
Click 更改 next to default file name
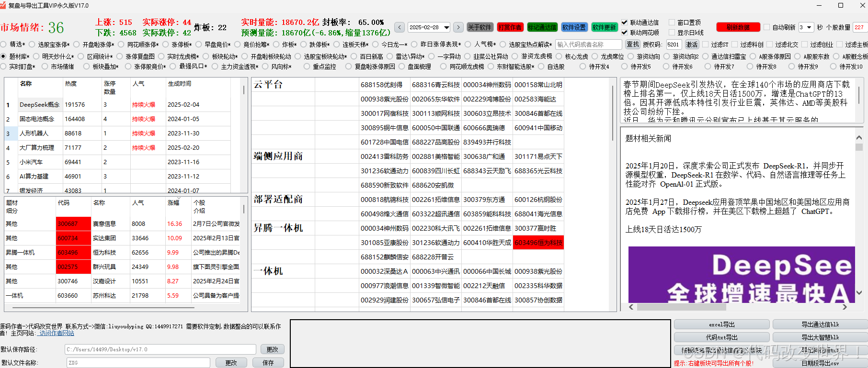pyautogui.click(x=231, y=363)
